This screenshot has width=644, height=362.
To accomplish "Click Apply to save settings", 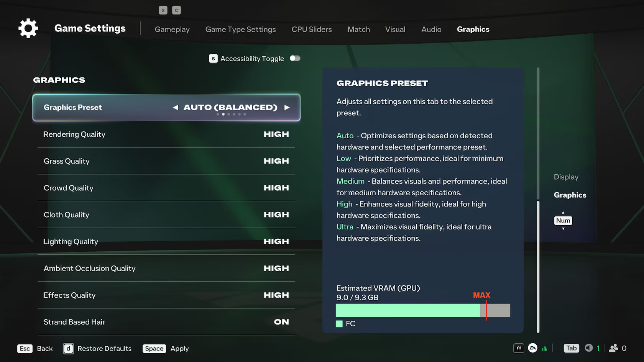I will pyautogui.click(x=179, y=349).
